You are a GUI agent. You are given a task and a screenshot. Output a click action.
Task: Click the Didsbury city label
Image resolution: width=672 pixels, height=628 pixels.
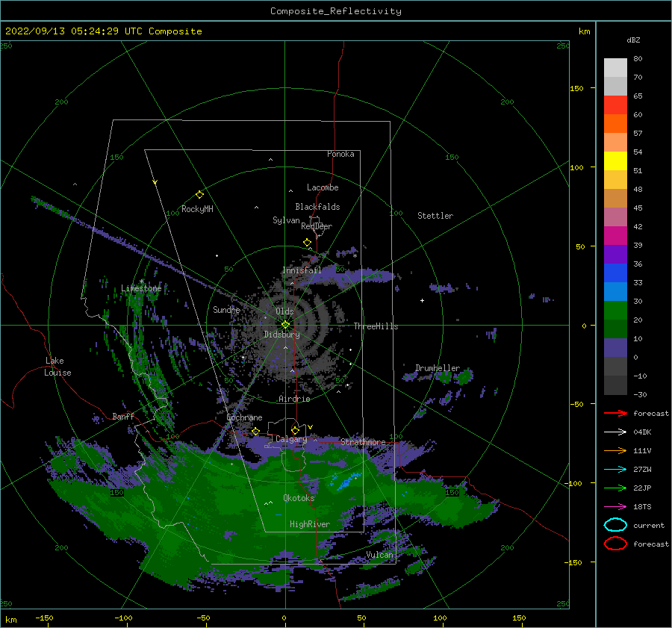click(282, 335)
